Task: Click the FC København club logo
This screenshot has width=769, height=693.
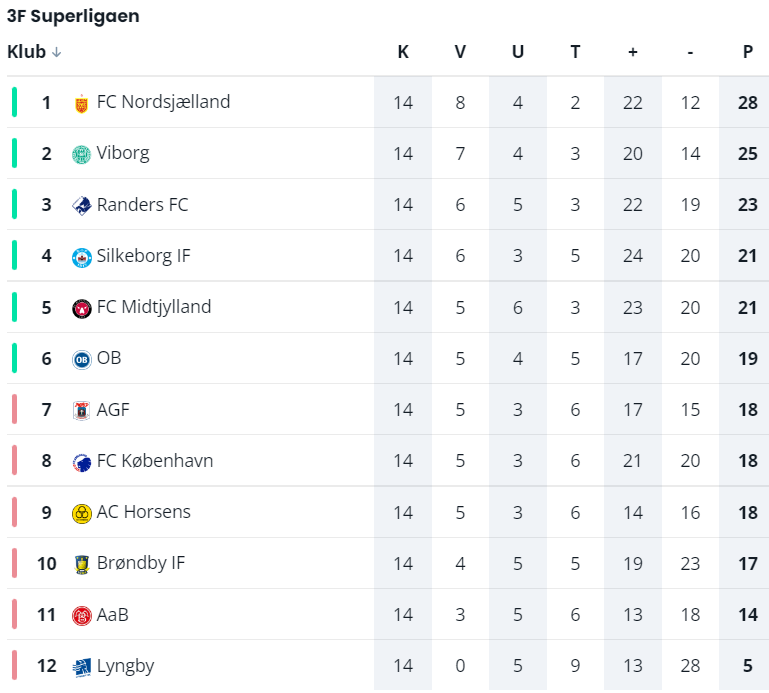Action: [x=82, y=462]
